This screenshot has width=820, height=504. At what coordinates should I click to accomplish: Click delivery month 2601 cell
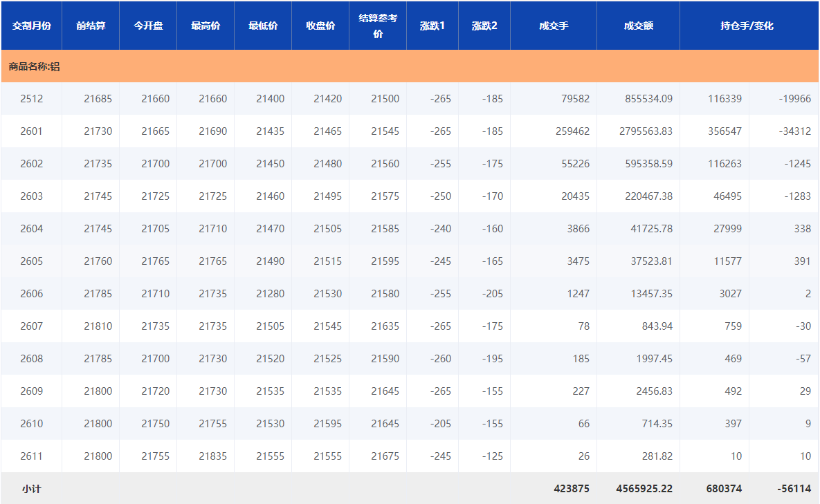click(x=31, y=131)
